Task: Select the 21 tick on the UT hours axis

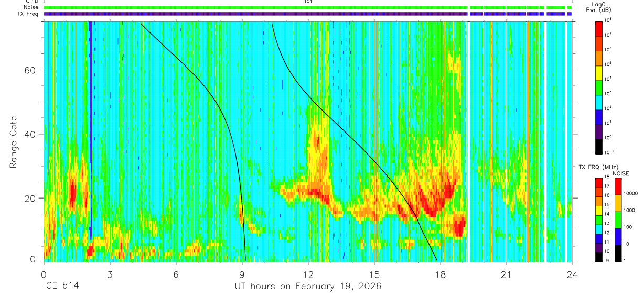Action: pyautogui.click(x=507, y=274)
